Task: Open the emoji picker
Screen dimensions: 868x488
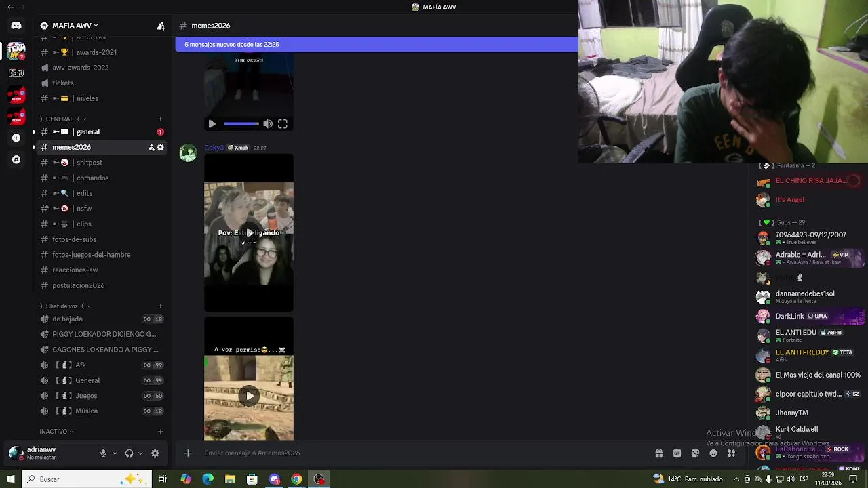Action: (x=713, y=453)
